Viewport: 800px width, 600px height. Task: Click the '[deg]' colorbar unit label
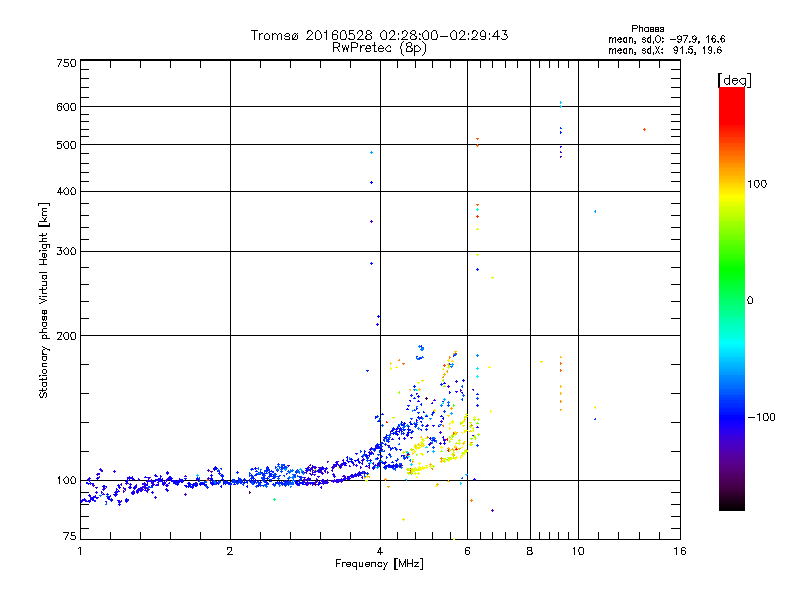(734, 80)
